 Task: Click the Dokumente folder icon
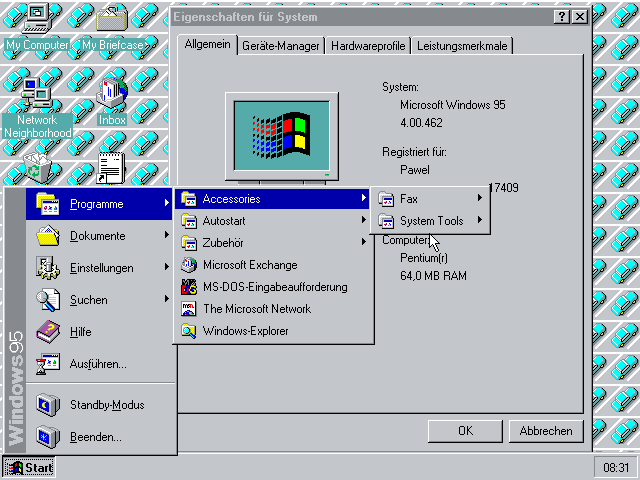pos(48,236)
